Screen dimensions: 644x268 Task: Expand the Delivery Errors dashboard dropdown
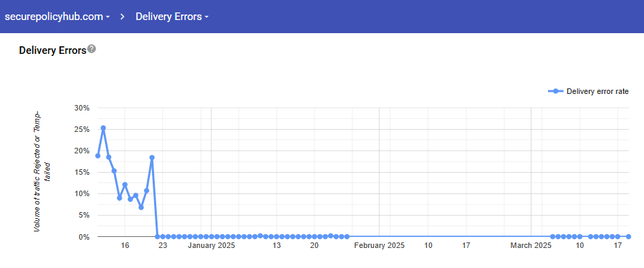click(172, 17)
